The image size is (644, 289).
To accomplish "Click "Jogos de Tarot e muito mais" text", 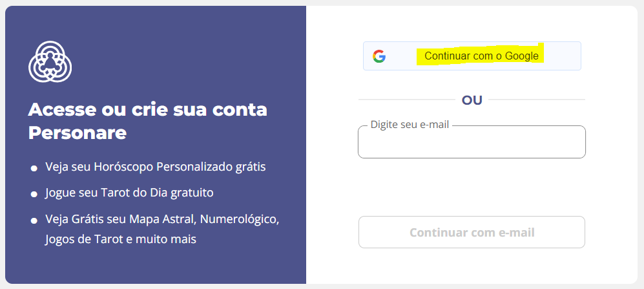I will pyautogui.click(x=121, y=239).
